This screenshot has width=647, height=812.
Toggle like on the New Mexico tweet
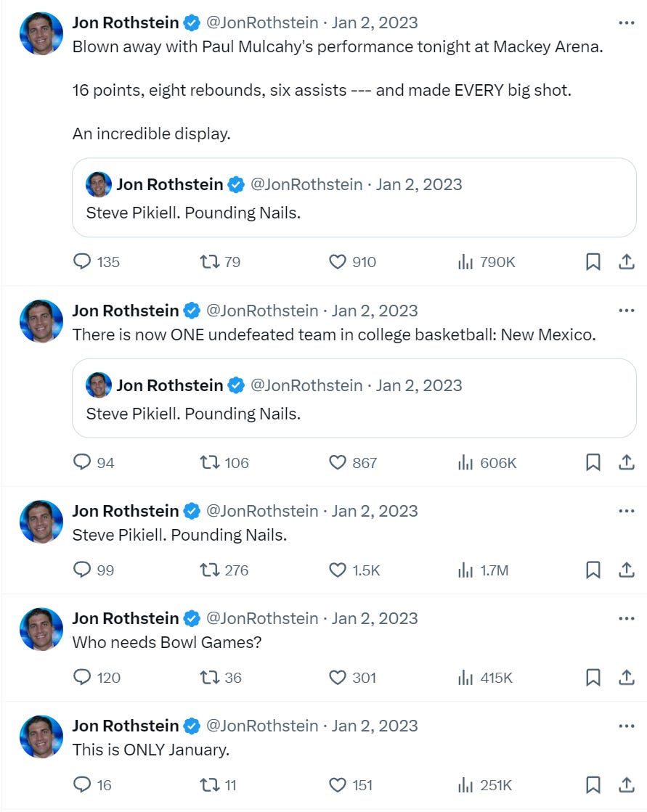click(338, 462)
